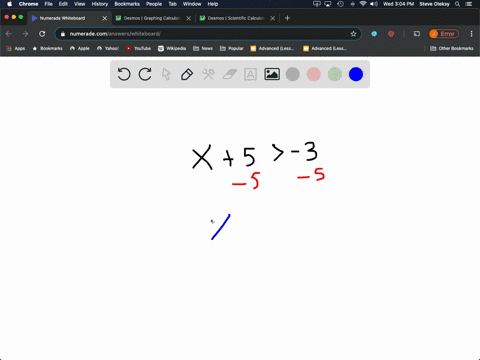This screenshot has width=480, height=360.
Task: Pick the eraser tool
Action: click(229, 74)
